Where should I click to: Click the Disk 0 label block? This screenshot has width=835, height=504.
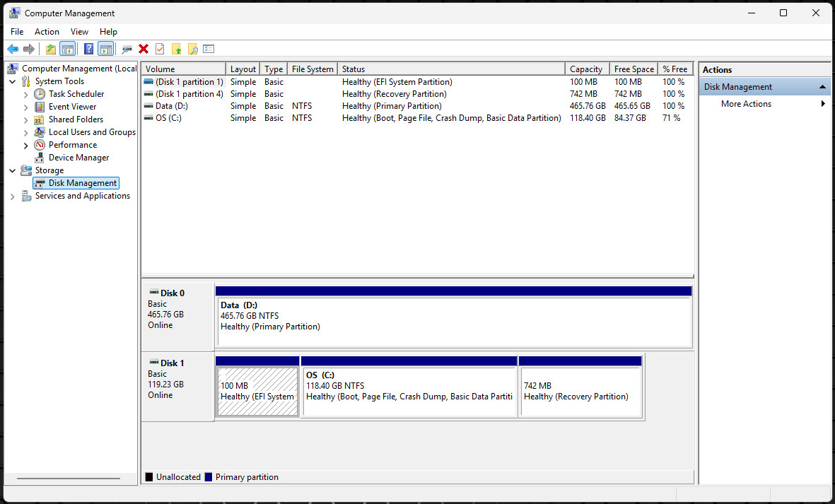tap(177, 315)
